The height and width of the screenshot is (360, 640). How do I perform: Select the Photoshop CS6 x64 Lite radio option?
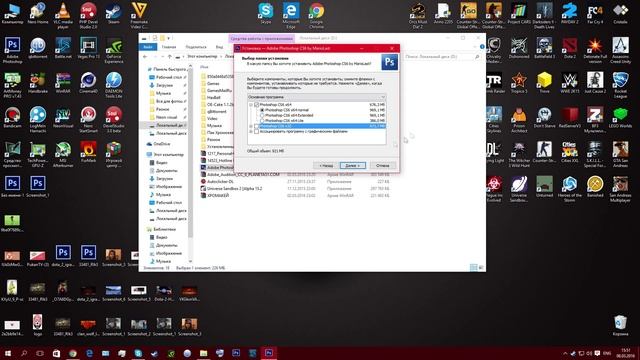click(262, 121)
